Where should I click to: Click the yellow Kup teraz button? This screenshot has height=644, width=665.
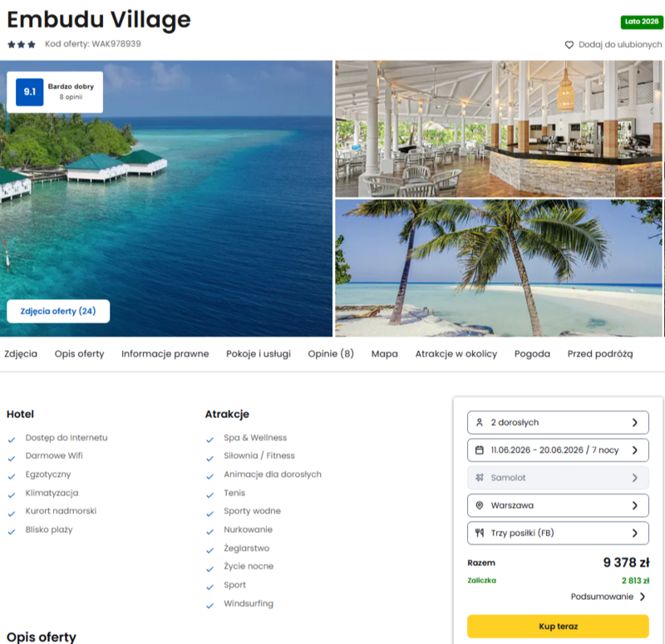click(x=558, y=627)
